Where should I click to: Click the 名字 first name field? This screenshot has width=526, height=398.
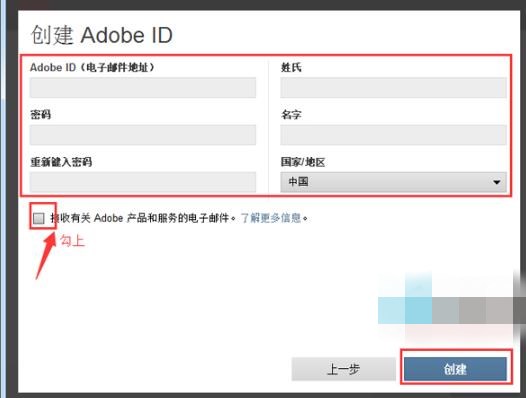pos(393,135)
